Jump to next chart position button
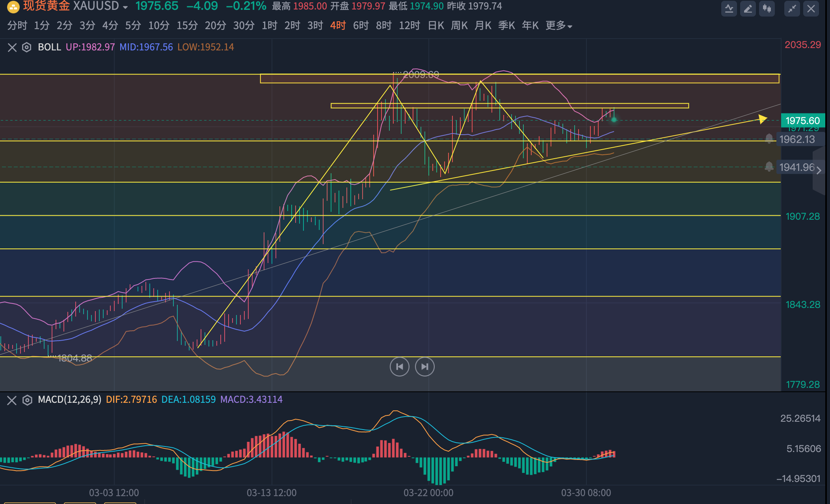830x504 pixels. pos(424,367)
